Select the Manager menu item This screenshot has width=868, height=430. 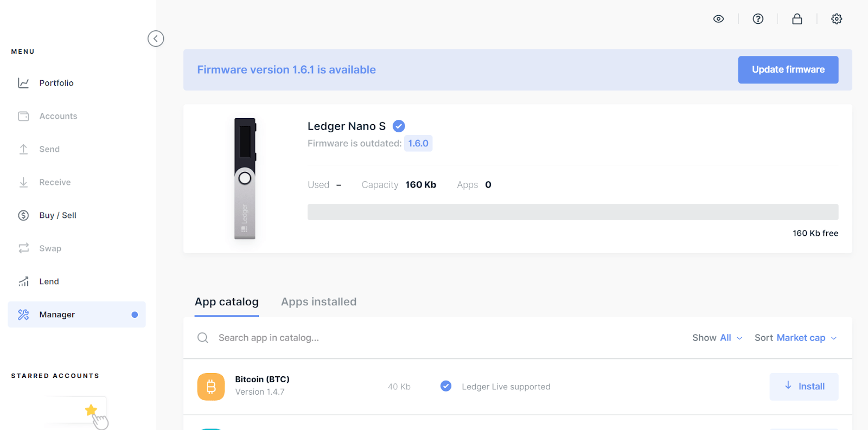pos(57,314)
